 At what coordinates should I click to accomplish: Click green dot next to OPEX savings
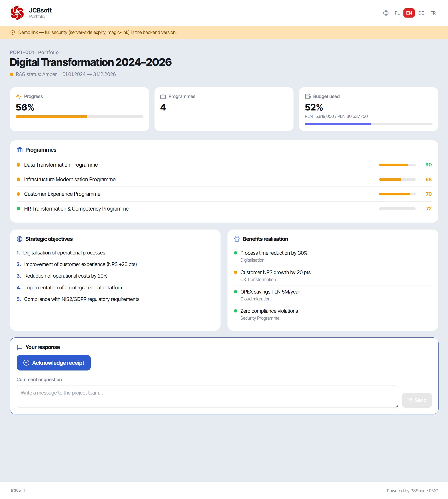click(235, 292)
